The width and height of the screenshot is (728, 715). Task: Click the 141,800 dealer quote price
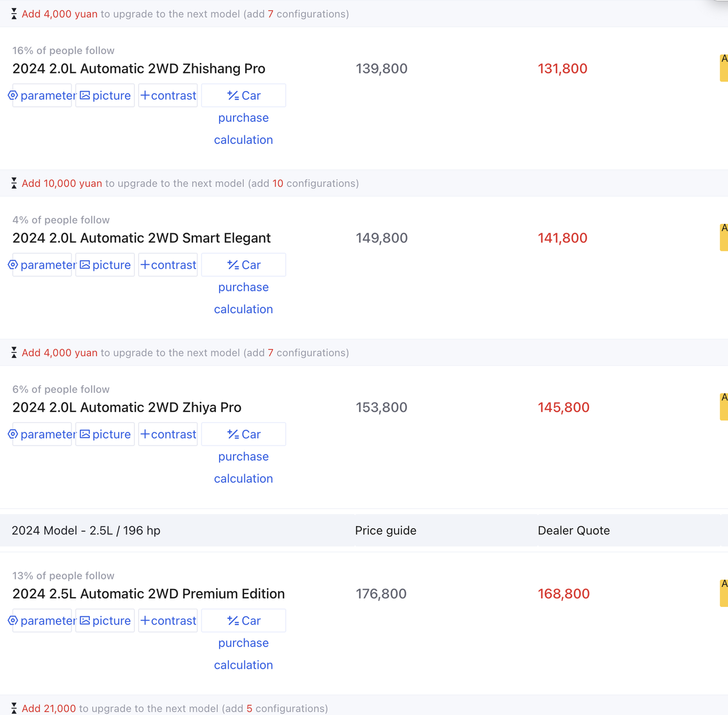[562, 238]
